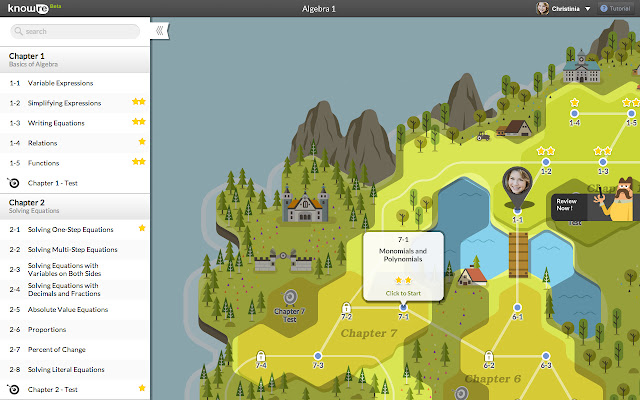The width and height of the screenshot is (640, 400).
Task: Click the star beside Solving One-Step Equations
Action: pyautogui.click(x=142, y=228)
